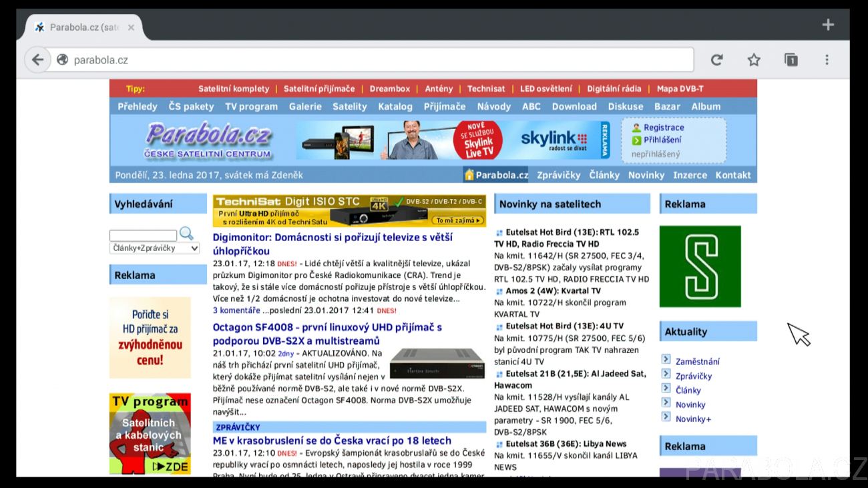
Task: Open the Přehledy menu item
Action: tap(138, 106)
